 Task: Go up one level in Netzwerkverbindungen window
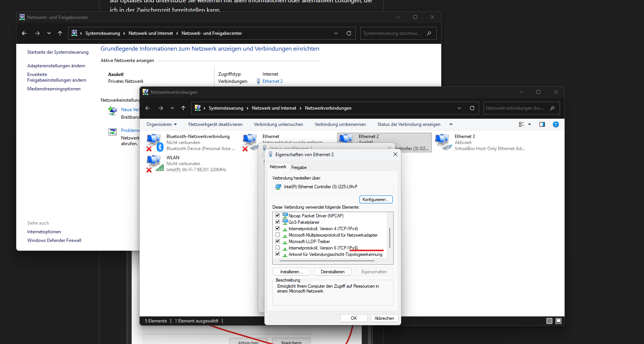pos(183,108)
